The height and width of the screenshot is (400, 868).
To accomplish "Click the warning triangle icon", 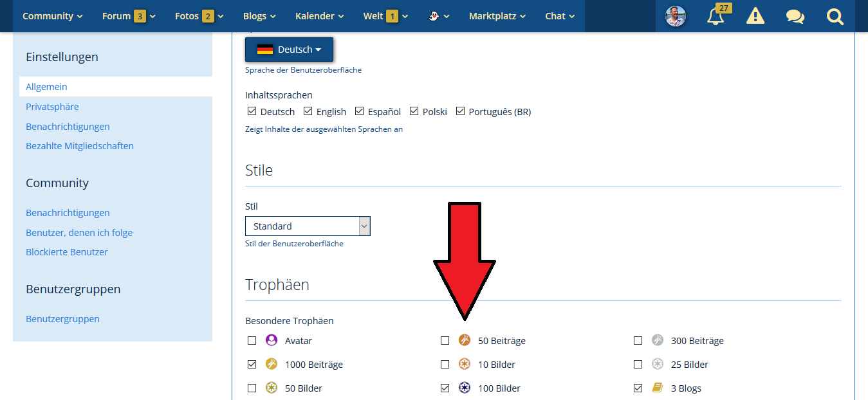I will click(755, 17).
